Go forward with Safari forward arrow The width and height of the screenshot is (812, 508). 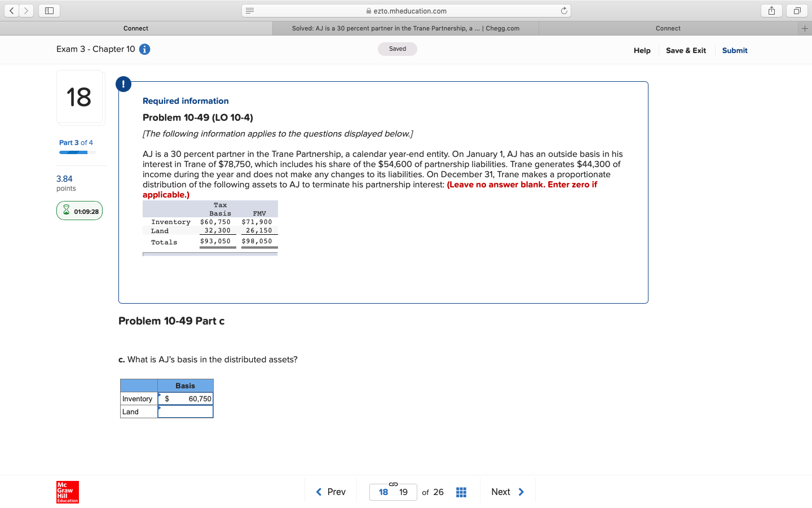[26, 11]
